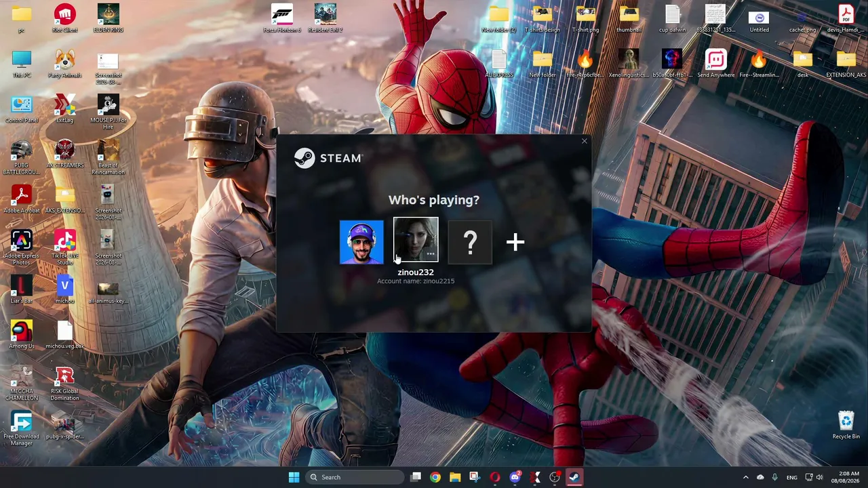
Task: Add a new Steam account with plus
Action: pyautogui.click(x=515, y=242)
